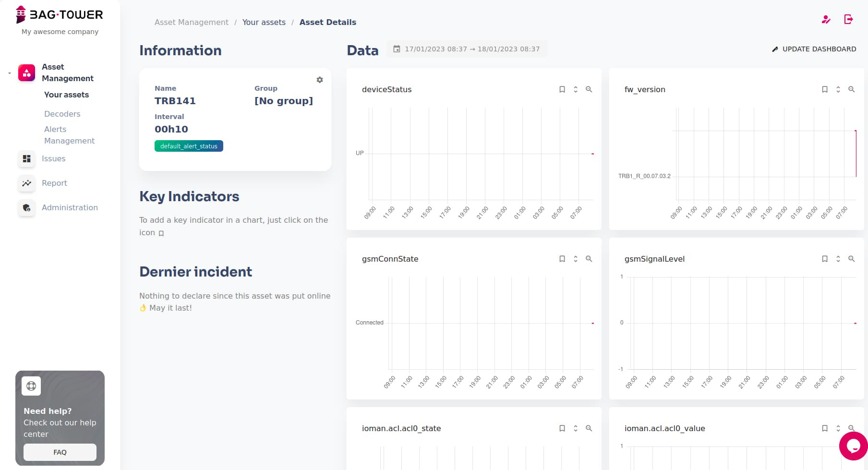
Task: Bookmark the fw_version chart
Action: pos(825,89)
